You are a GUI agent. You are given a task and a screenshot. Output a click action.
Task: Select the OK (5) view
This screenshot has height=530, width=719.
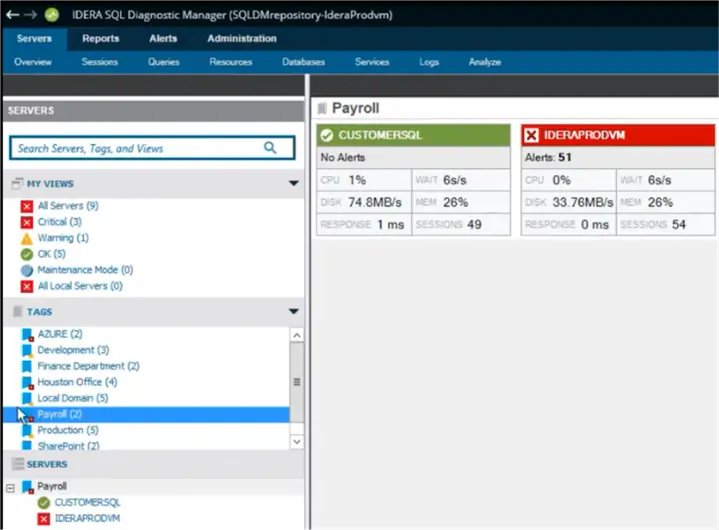click(x=51, y=254)
